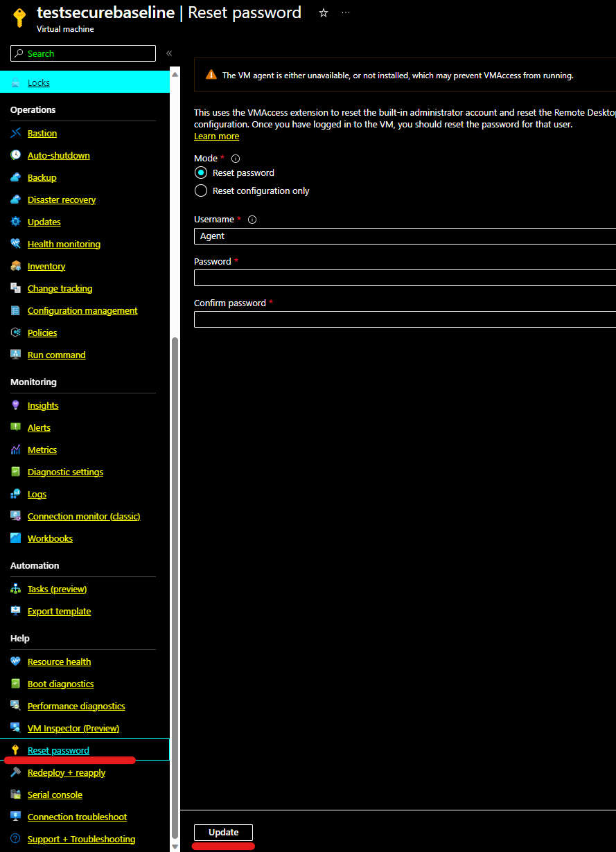Click the info icon next to Username
This screenshot has width=616, height=852.
pos(252,219)
